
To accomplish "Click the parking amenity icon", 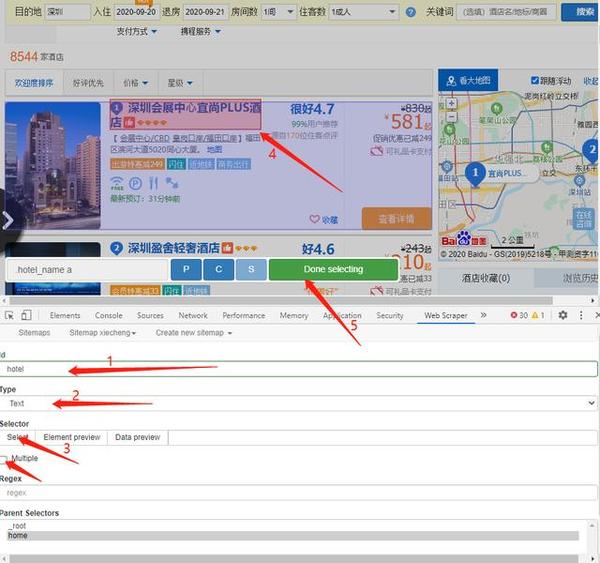I will [135, 184].
